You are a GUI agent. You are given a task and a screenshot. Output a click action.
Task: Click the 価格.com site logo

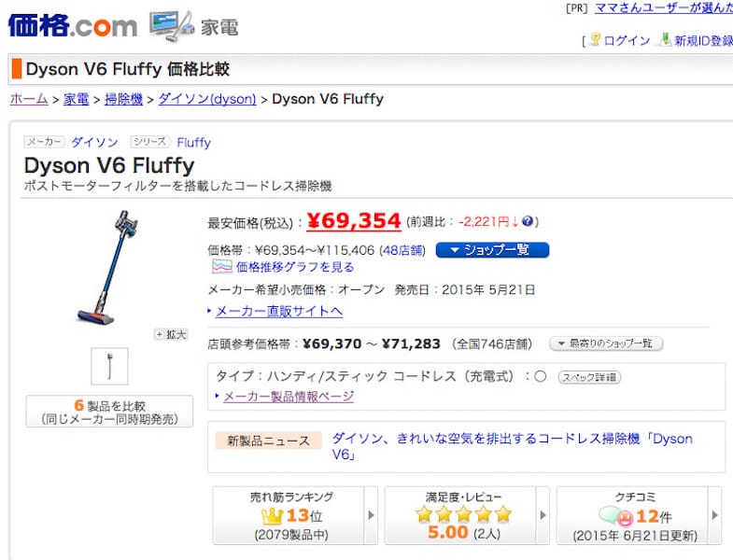tap(73, 24)
